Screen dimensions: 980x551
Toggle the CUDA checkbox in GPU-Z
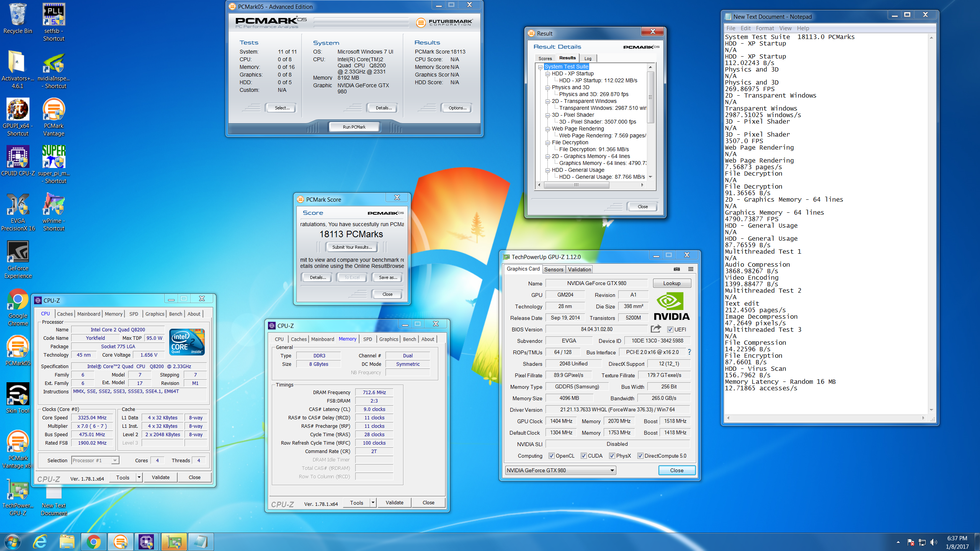point(584,456)
